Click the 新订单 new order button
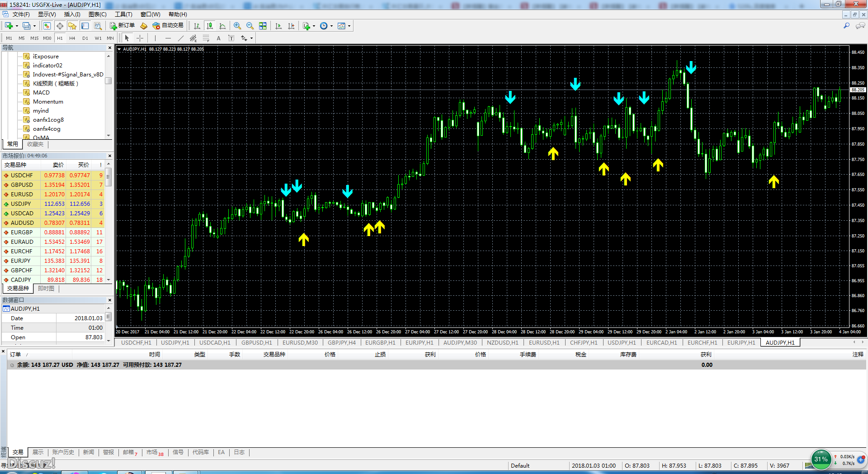 [x=123, y=26]
